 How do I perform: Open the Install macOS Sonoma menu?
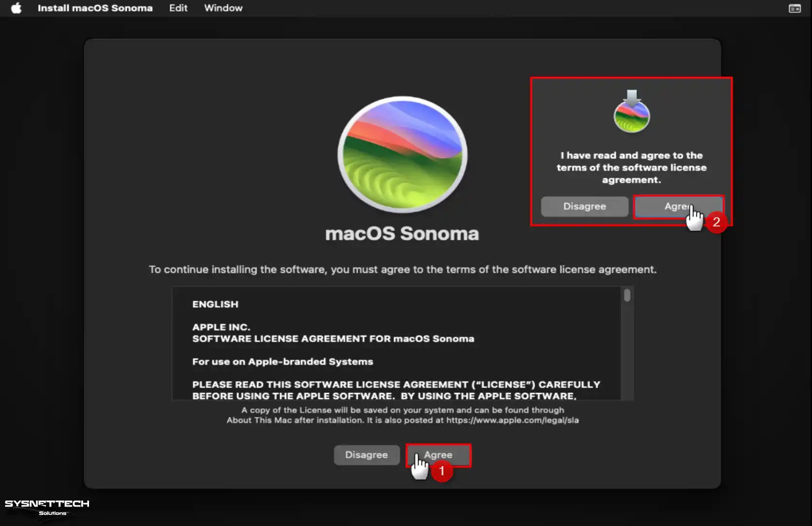[x=95, y=8]
